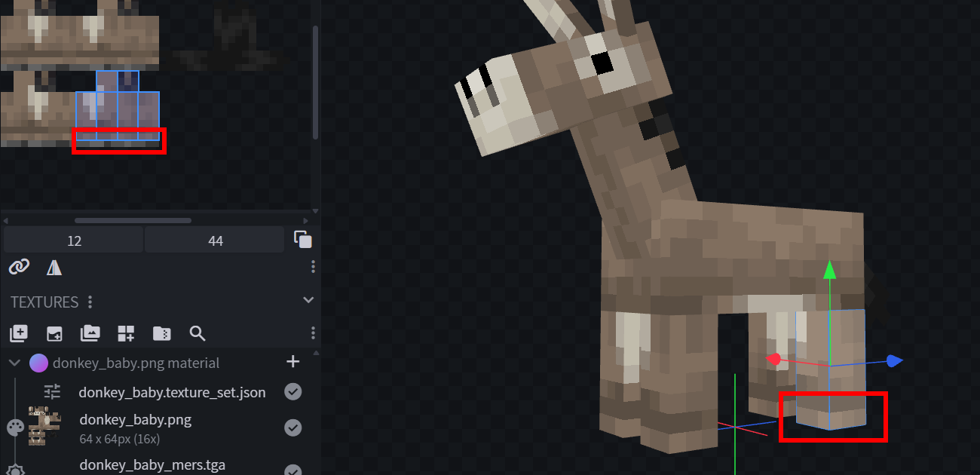Click the import texture image icon
The image size is (980, 475).
tap(54, 333)
